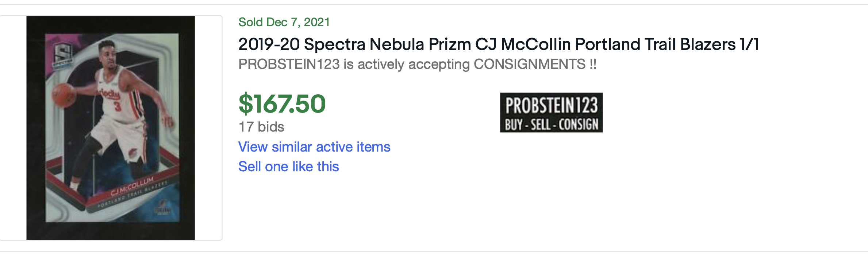This screenshot has height=258, width=868.
Task: Click Sell one like this
Action: (288, 167)
